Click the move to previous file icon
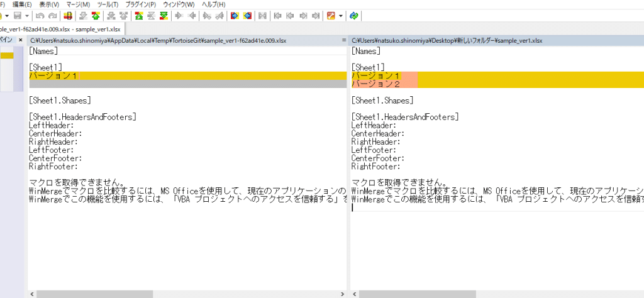 tap(290, 16)
